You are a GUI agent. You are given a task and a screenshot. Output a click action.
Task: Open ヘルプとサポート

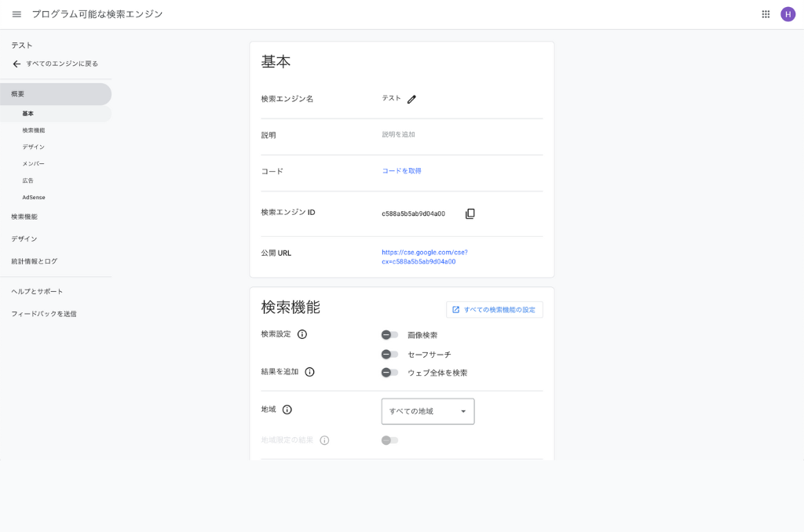37,292
